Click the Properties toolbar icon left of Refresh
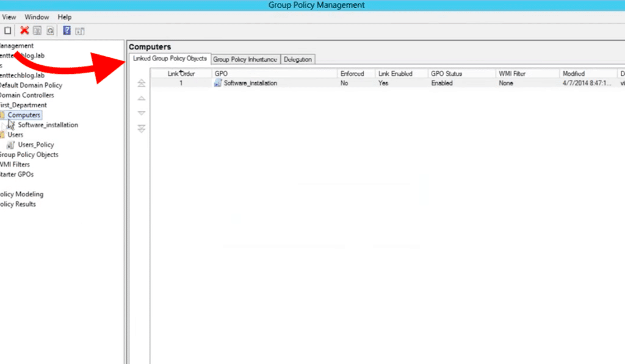Image resolution: width=625 pixels, height=364 pixels. (37, 30)
